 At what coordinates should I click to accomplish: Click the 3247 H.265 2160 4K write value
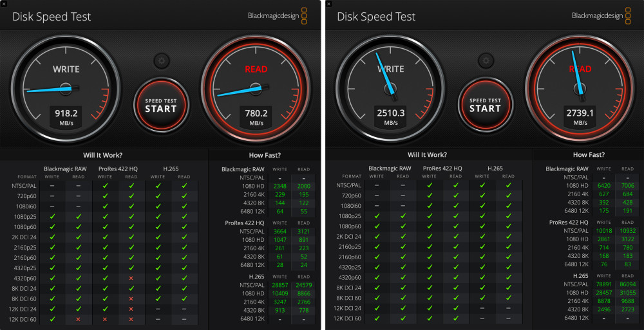tap(280, 302)
